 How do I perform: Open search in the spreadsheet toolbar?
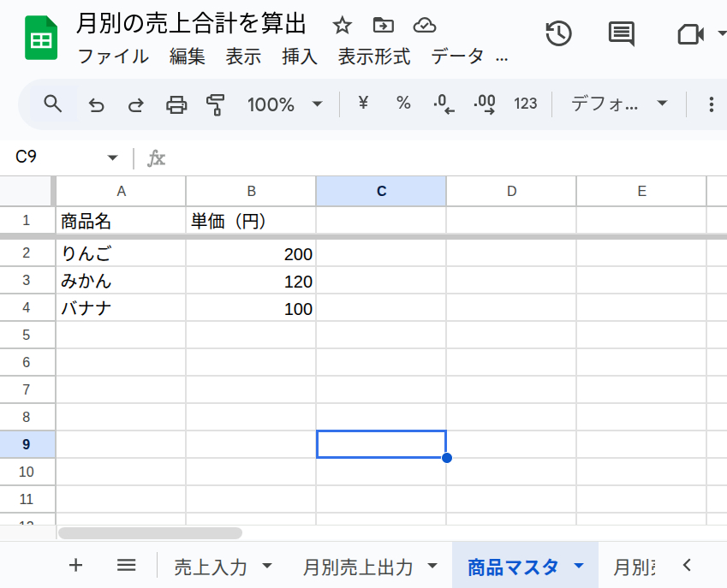click(52, 104)
